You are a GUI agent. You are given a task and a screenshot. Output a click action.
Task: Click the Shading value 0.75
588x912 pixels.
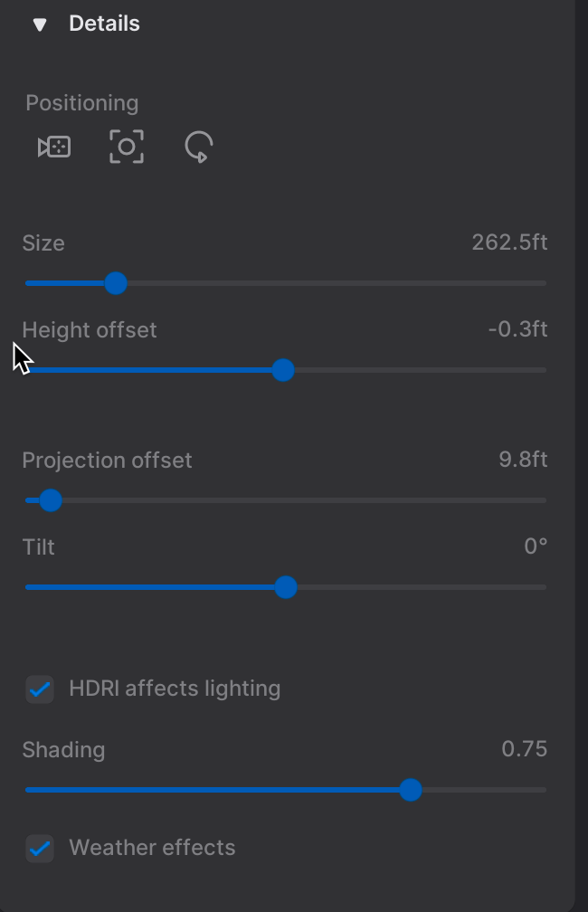tap(525, 749)
